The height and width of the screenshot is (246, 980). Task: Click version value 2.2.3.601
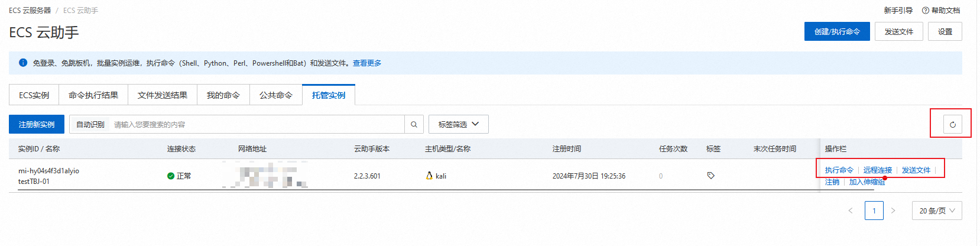[x=367, y=176]
